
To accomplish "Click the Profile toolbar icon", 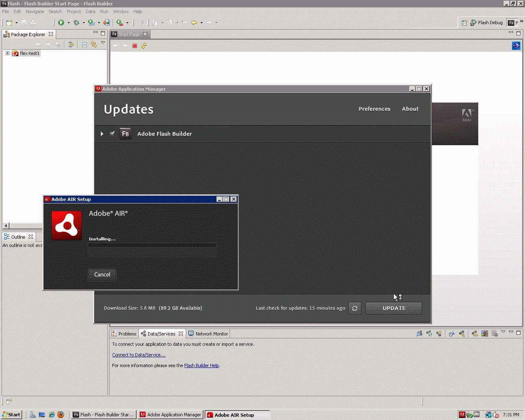I will (91, 23).
